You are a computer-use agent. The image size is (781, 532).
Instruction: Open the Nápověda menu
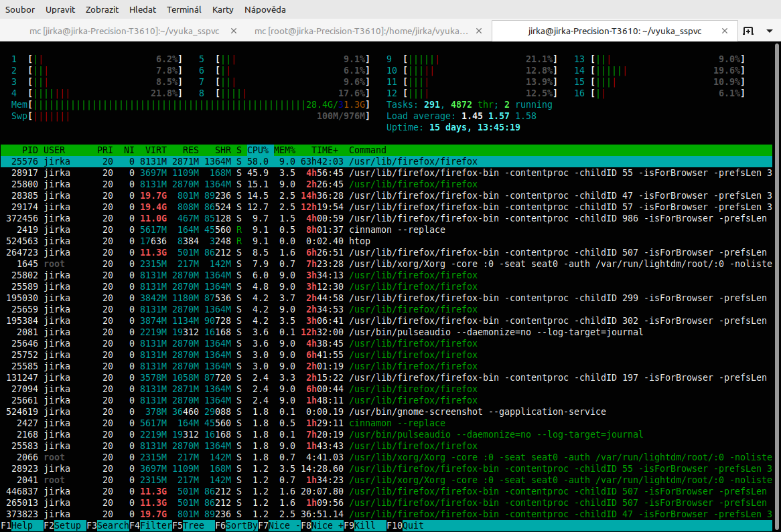[265, 10]
